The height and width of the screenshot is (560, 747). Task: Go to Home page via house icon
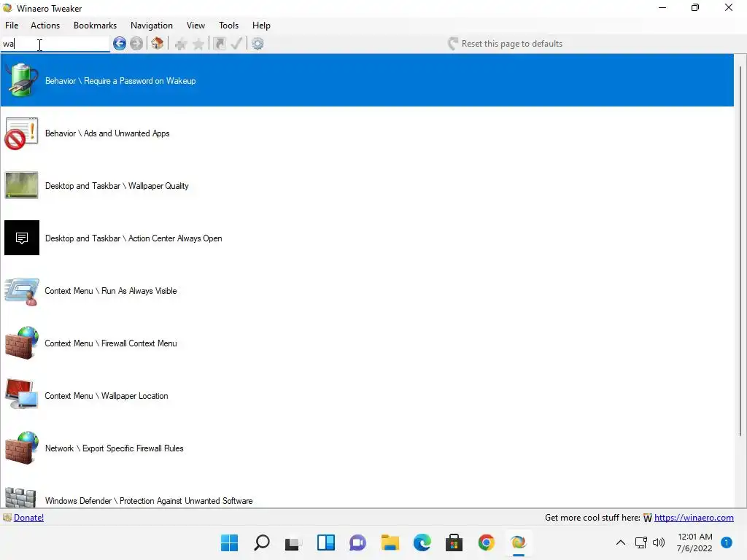pyautogui.click(x=158, y=44)
